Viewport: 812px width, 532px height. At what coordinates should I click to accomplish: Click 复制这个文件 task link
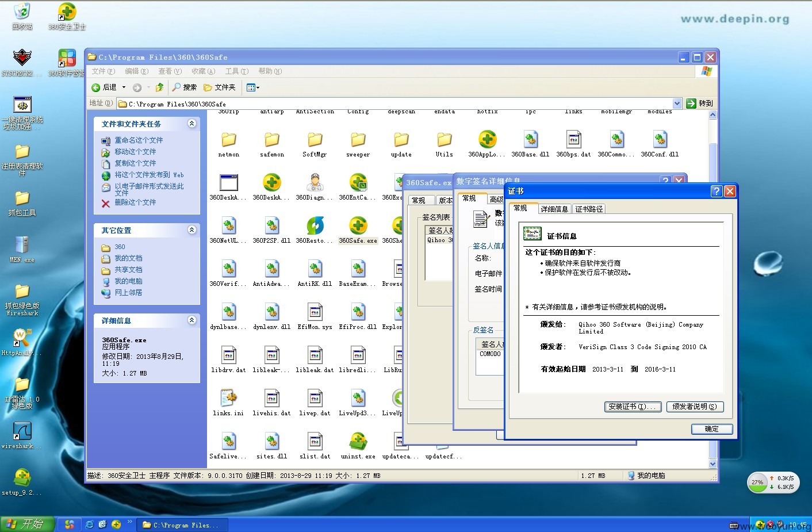[135, 163]
